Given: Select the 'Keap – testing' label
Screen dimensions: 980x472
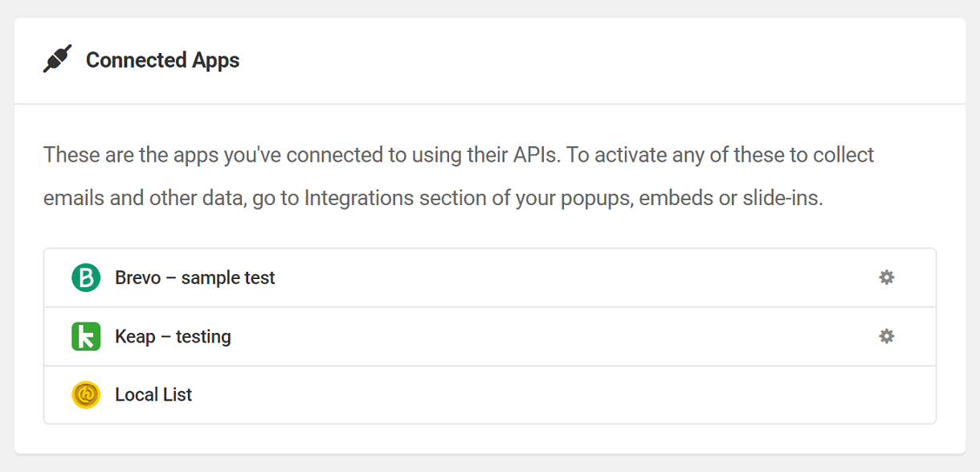Looking at the screenshot, I should pos(173,336).
